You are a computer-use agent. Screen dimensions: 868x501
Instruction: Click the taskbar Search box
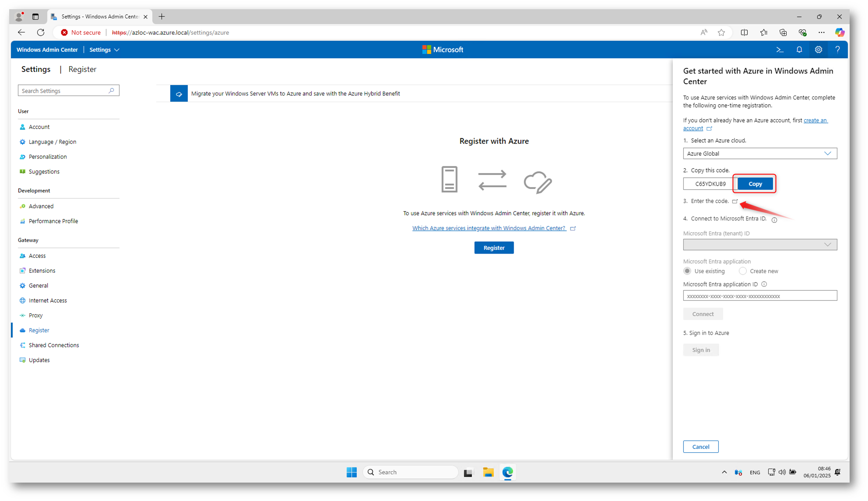coord(410,472)
